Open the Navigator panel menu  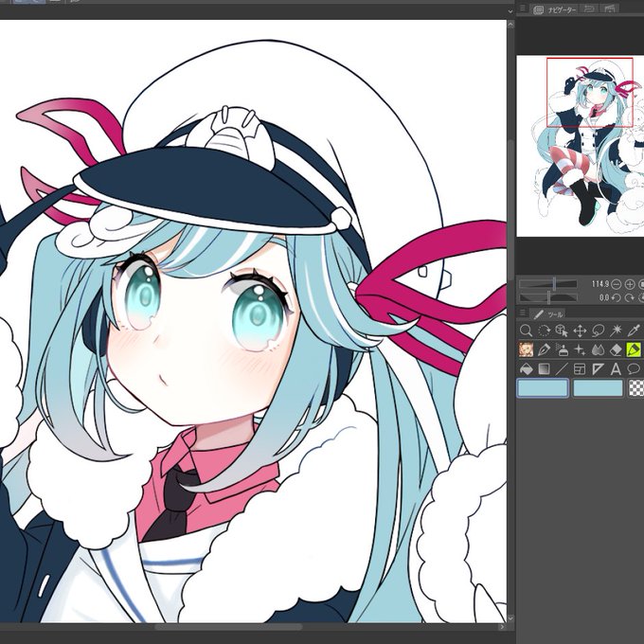[522, 9]
